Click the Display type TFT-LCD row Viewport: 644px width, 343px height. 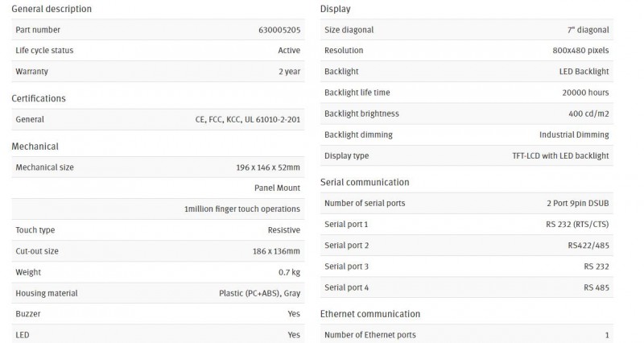(x=467, y=155)
